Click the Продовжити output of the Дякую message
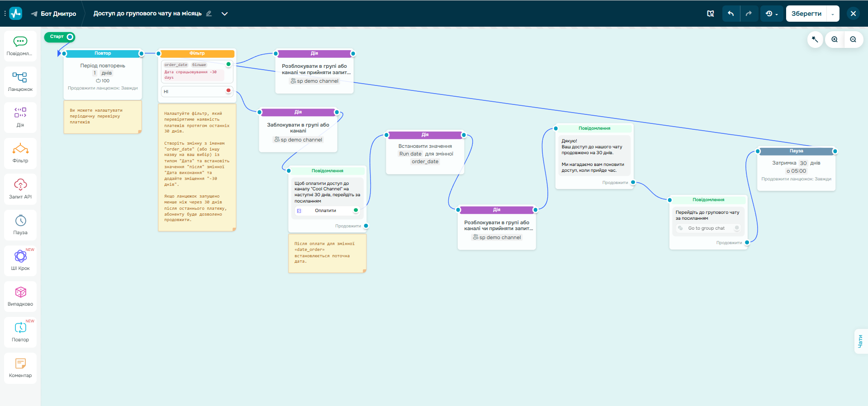Screen dimensions: 868x406 pyautogui.click(x=633, y=182)
